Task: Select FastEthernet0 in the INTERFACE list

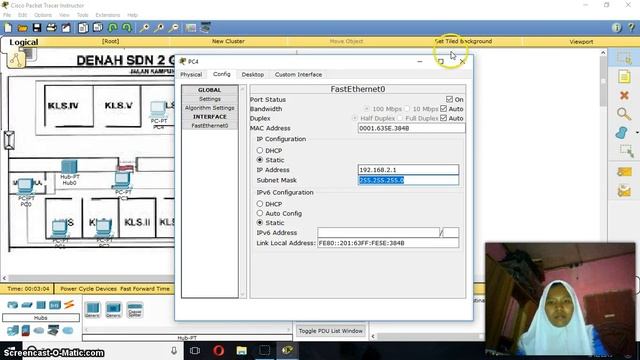Action: 209,125
